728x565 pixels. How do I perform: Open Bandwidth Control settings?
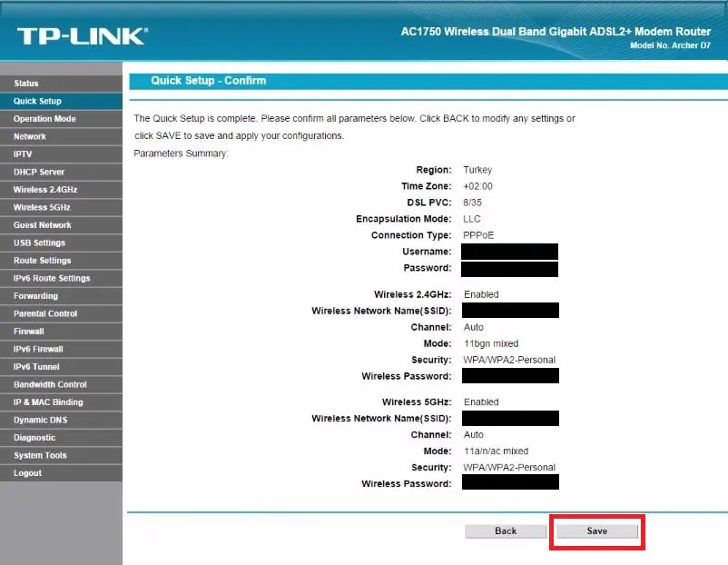[x=48, y=384]
